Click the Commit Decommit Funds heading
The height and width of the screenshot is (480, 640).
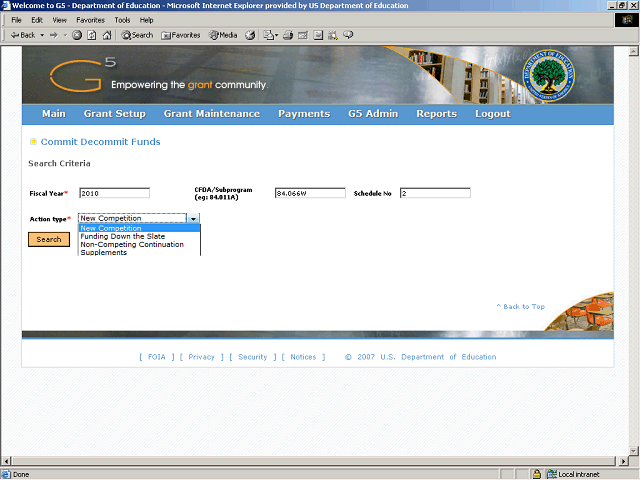[100, 142]
